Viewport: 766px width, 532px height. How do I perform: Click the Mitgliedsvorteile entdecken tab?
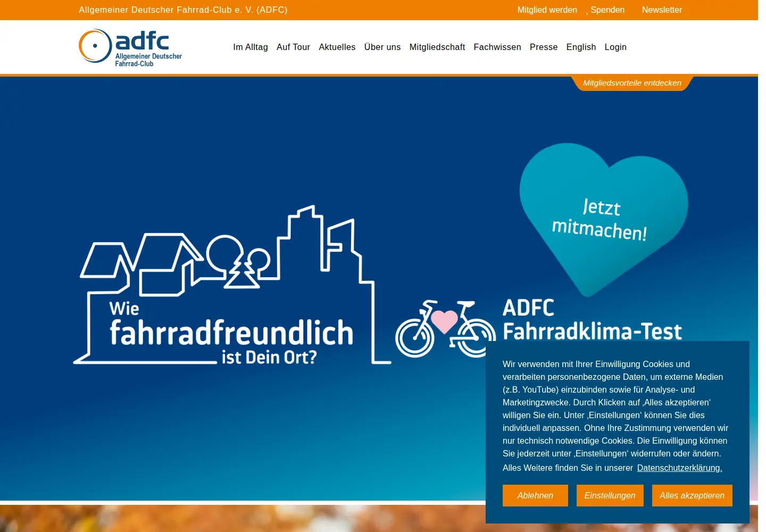pyautogui.click(x=632, y=83)
